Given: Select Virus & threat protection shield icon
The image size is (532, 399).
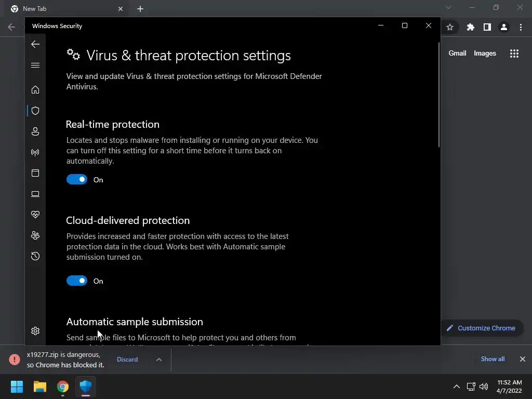Looking at the screenshot, I should pyautogui.click(x=35, y=111).
